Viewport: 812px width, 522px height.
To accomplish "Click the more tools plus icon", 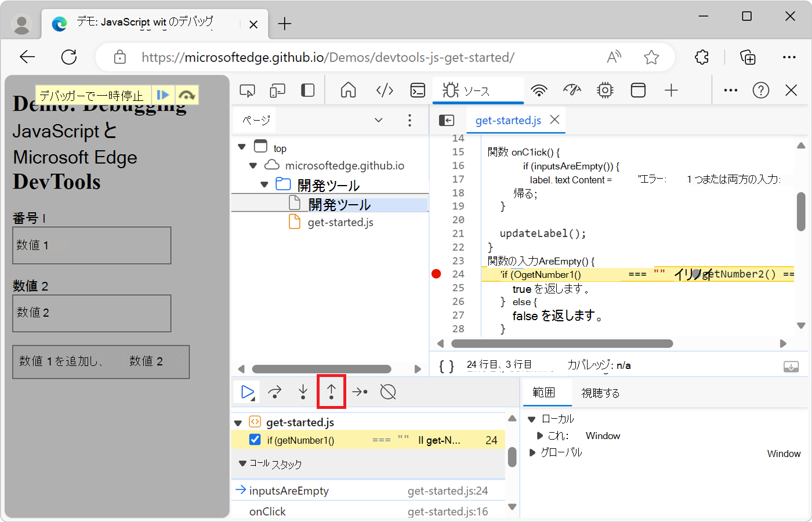I will pos(671,90).
